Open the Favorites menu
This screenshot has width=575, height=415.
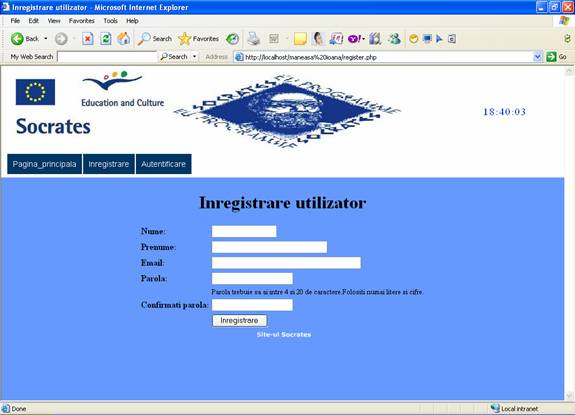pyautogui.click(x=81, y=21)
